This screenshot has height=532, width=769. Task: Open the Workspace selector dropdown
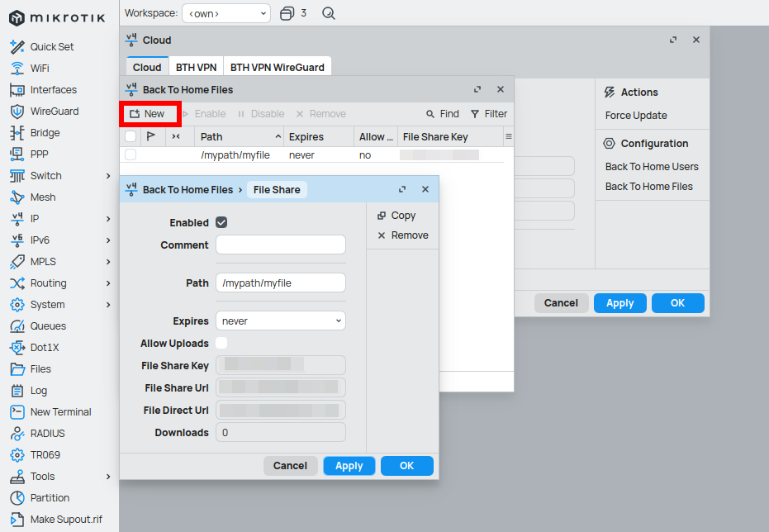[225, 13]
